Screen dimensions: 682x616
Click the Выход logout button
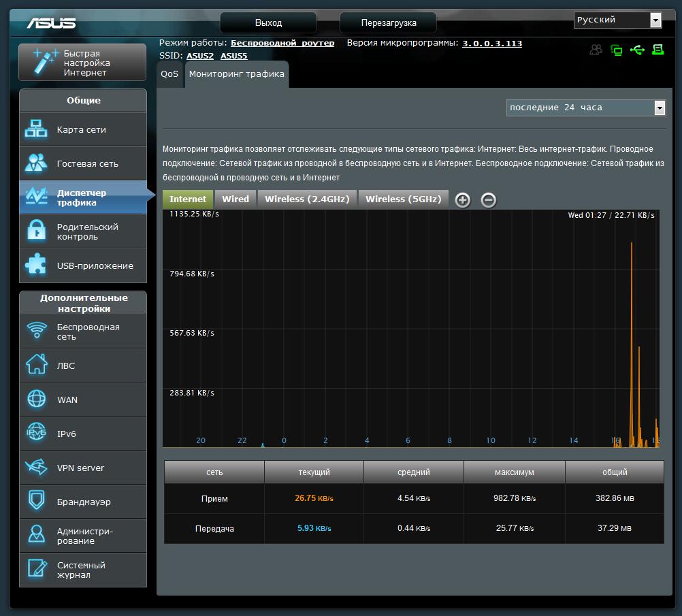click(x=268, y=22)
